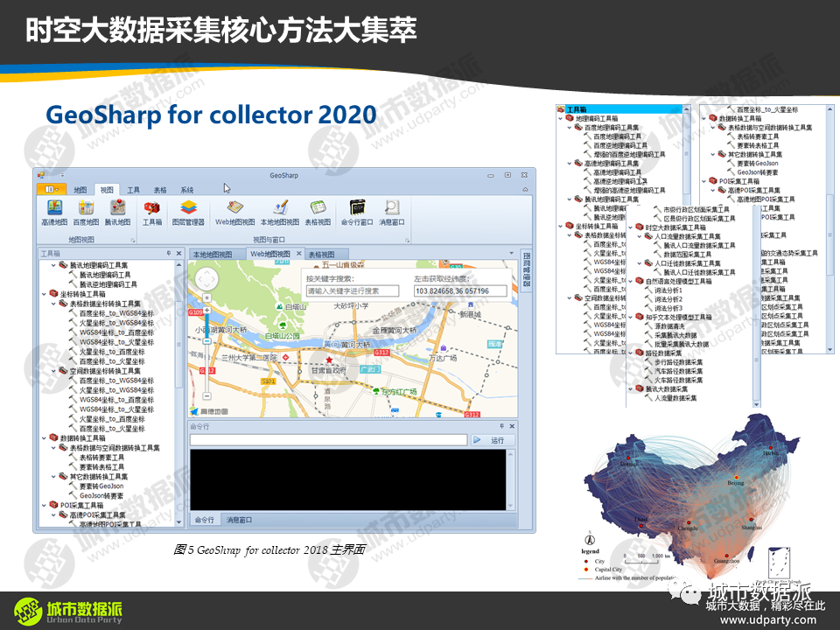This screenshot has height=630, width=840.
Task: Click the map zoom level slider
Action: (x=206, y=341)
